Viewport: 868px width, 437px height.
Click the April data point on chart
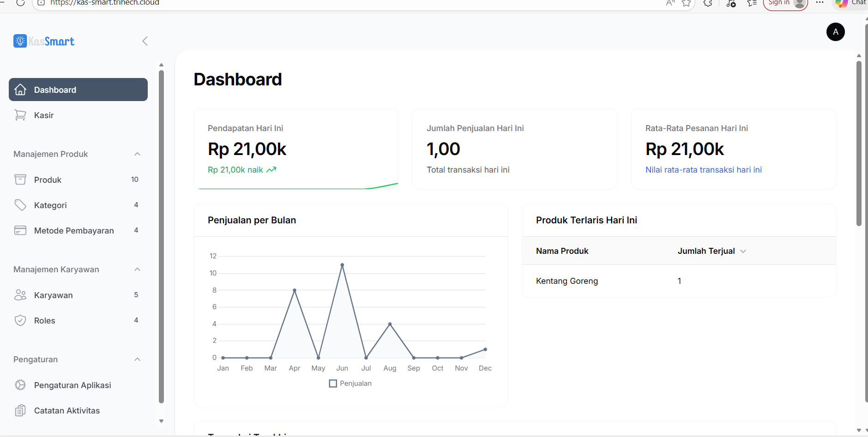[x=295, y=290]
